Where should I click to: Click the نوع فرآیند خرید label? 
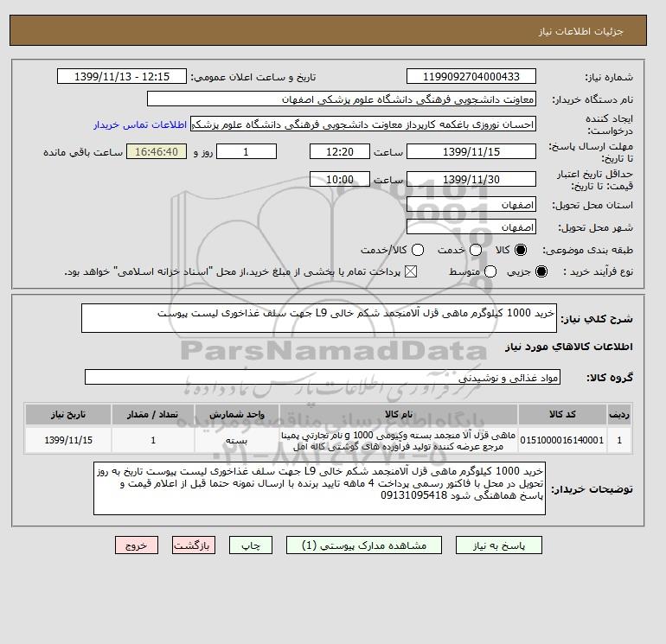(598, 271)
